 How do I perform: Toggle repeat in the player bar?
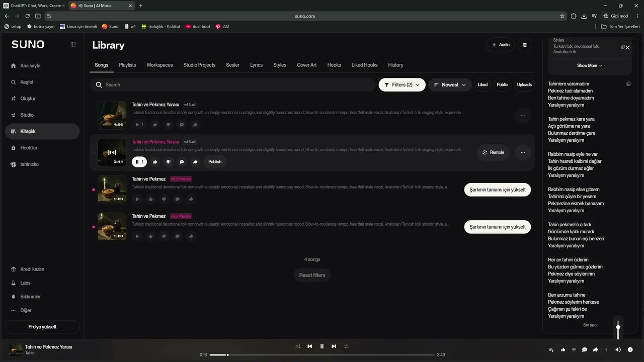point(346,346)
